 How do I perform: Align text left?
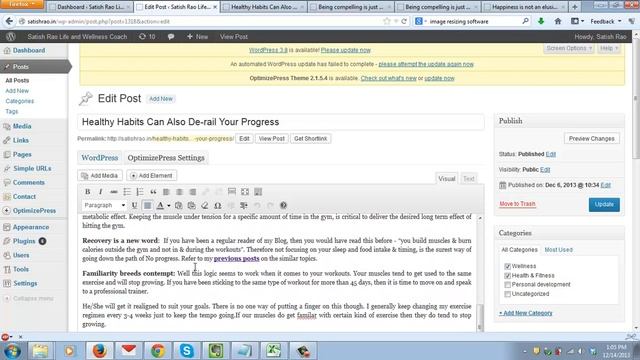click(x=166, y=192)
